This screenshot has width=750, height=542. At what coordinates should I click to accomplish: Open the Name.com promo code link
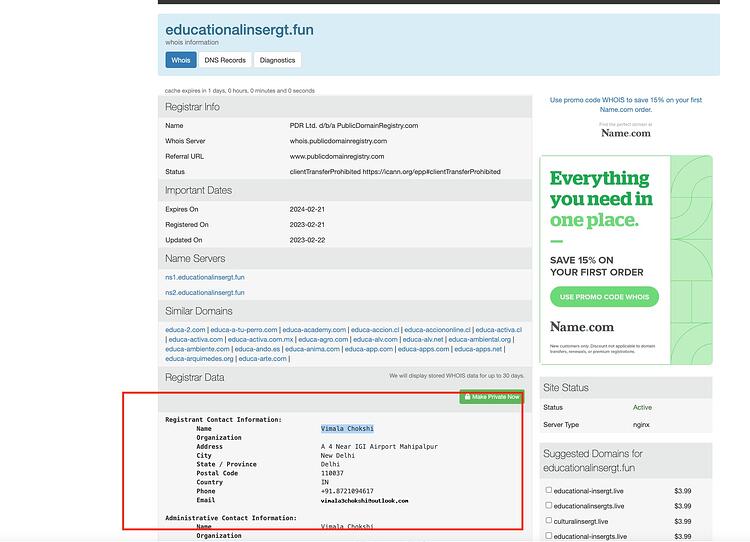tap(626, 105)
